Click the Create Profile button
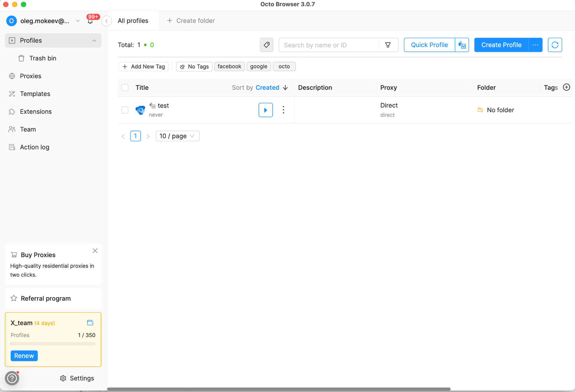575x392 pixels. pos(501,45)
